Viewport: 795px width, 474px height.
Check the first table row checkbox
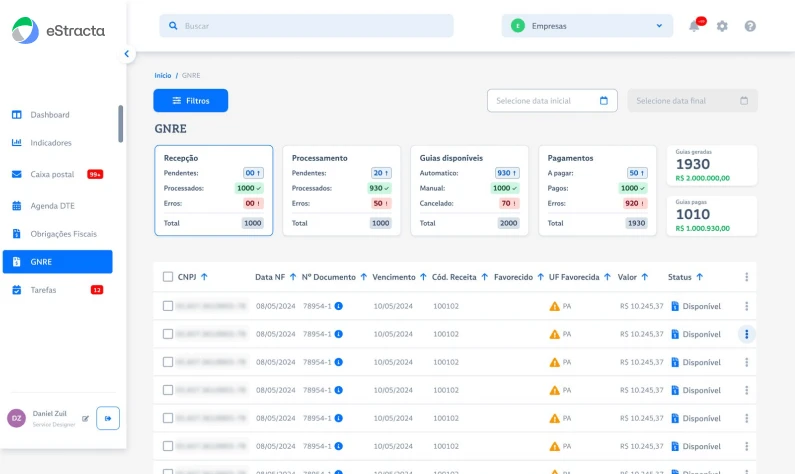pos(168,306)
